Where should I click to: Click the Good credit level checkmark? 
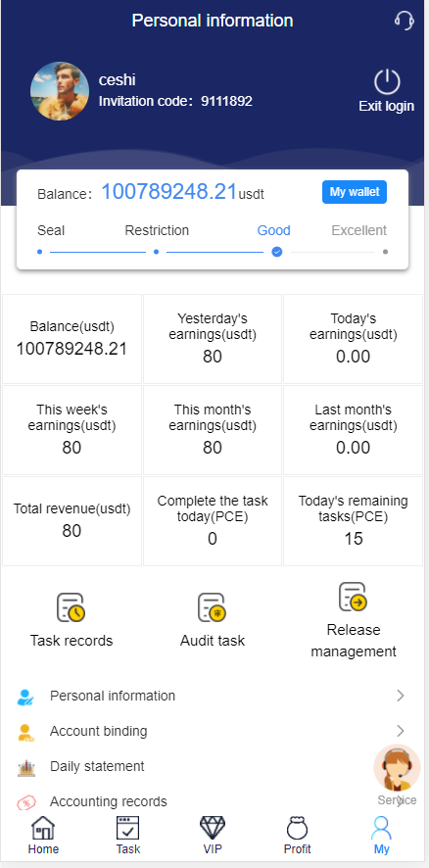click(277, 252)
